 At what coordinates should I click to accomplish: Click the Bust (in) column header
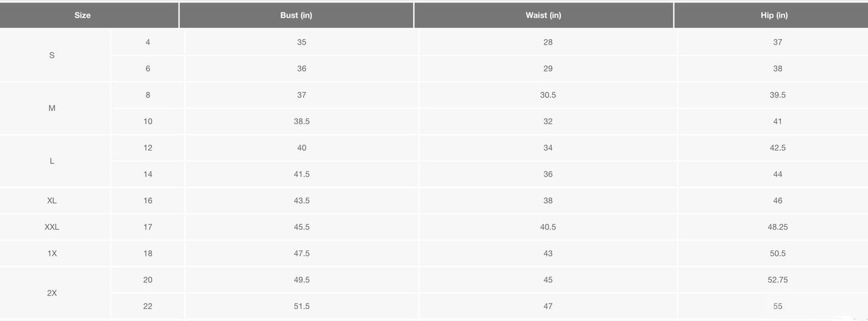(296, 16)
